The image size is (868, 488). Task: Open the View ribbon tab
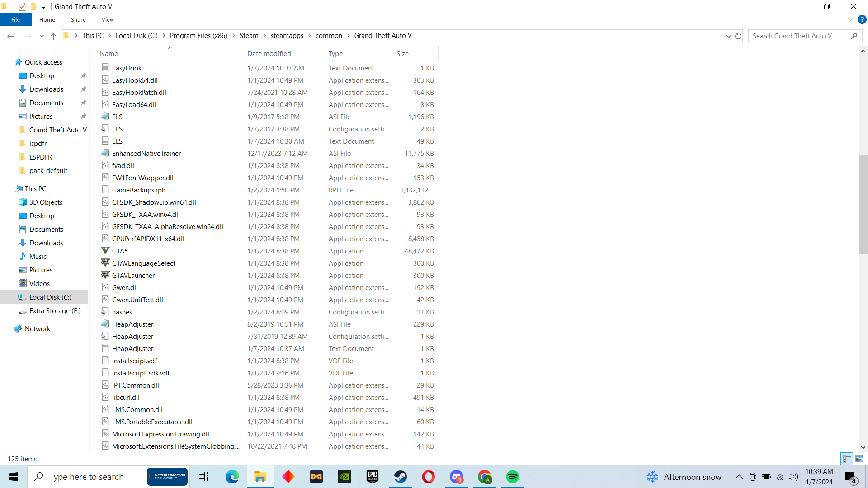point(108,19)
